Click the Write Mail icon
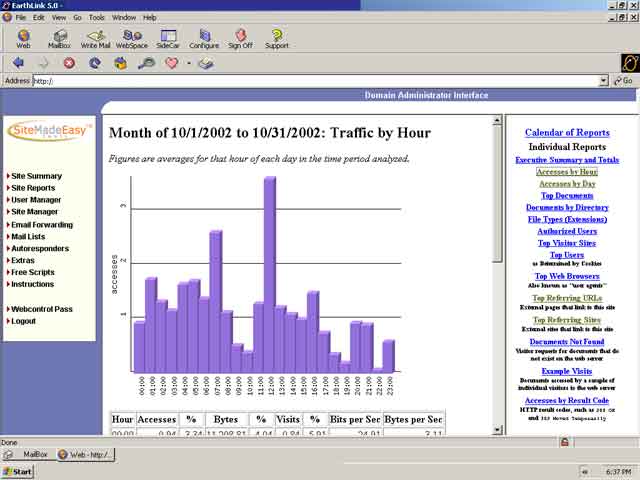Image resolution: width=640 pixels, height=480 pixels. click(x=96, y=39)
